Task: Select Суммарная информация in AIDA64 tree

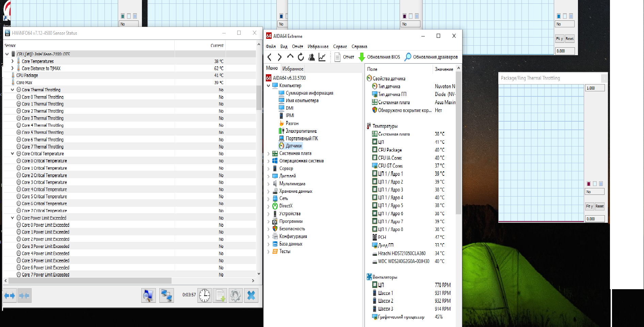Action: [x=309, y=93]
